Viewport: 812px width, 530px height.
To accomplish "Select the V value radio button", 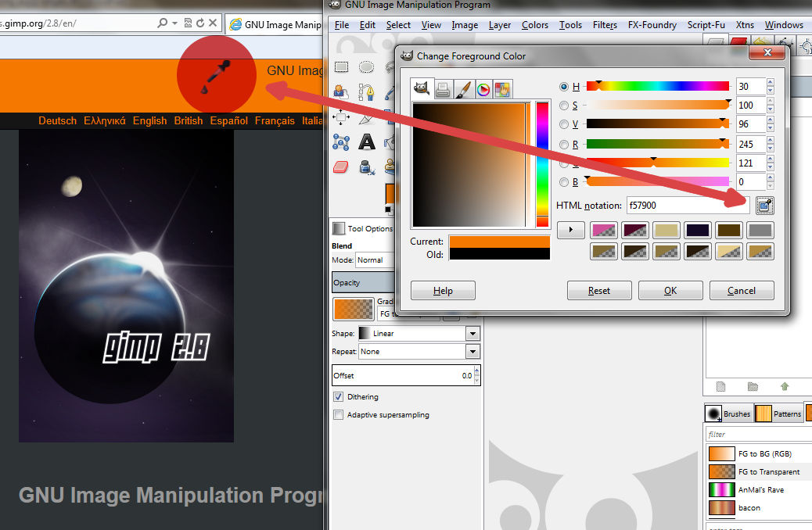I will (564, 124).
